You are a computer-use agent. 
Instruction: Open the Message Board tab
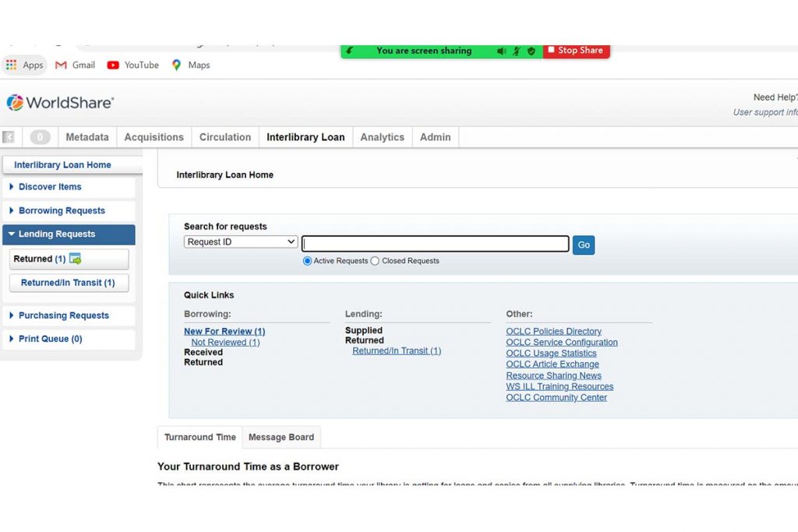pos(281,437)
